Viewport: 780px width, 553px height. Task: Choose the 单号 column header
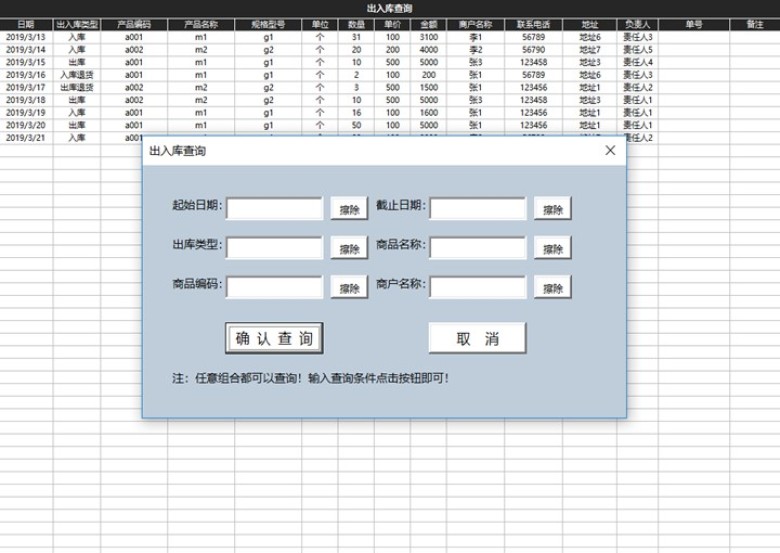point(694,24)
